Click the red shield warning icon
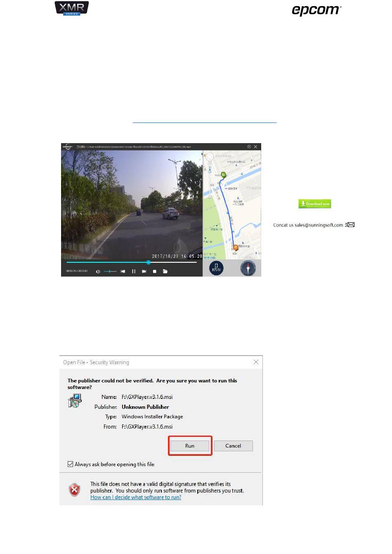 coord(74,490)
